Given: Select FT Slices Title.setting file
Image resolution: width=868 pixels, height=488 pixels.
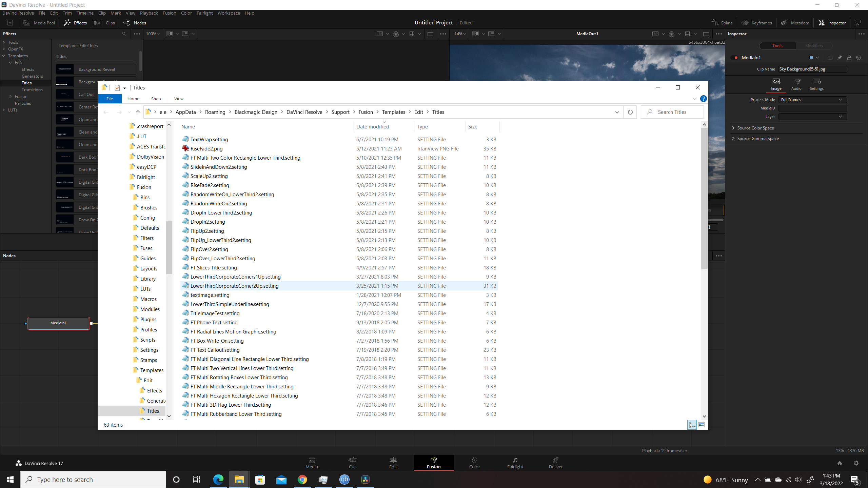Looking at the screenshot, I should click(x=214, y=267).
